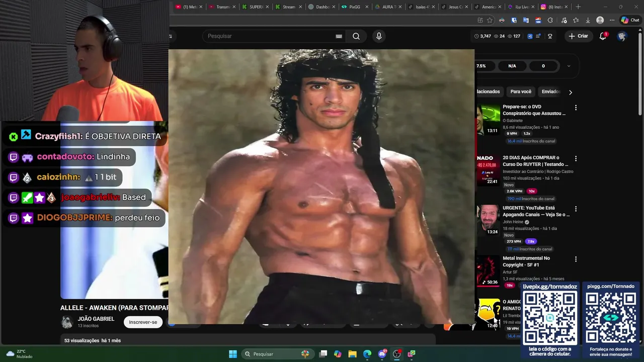
Task: Click the trophy icon in YouTube header
Action: tap(550, 36)
